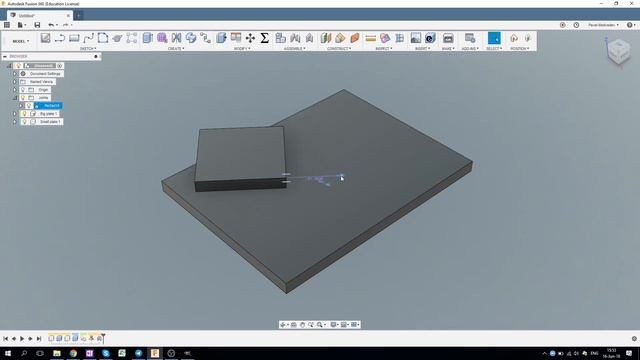Select the Extrude tool icon

click(148, 38)
